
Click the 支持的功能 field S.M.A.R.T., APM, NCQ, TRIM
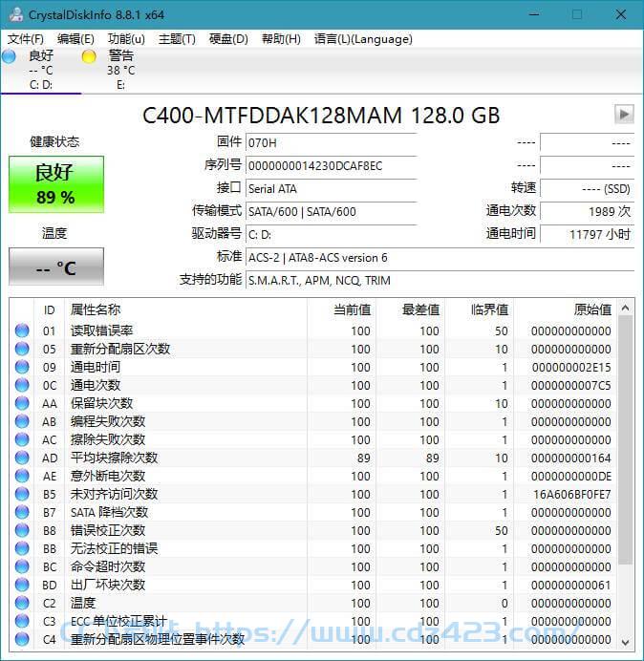440,280
